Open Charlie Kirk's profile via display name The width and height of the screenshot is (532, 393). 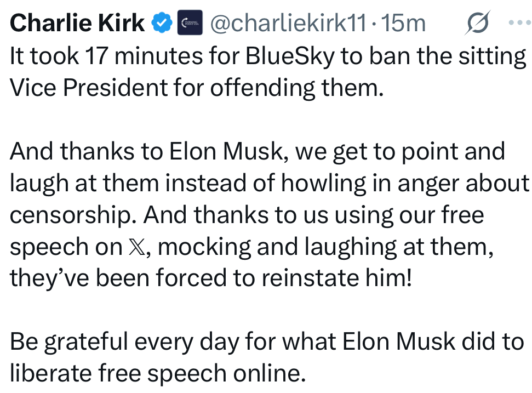(78, 23)
